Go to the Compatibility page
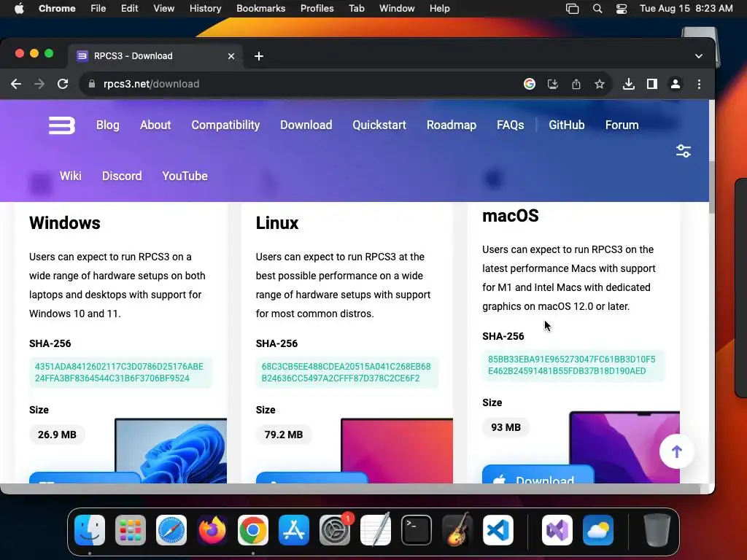Viewport: 747px width, 560px height. tap(225, 125)
